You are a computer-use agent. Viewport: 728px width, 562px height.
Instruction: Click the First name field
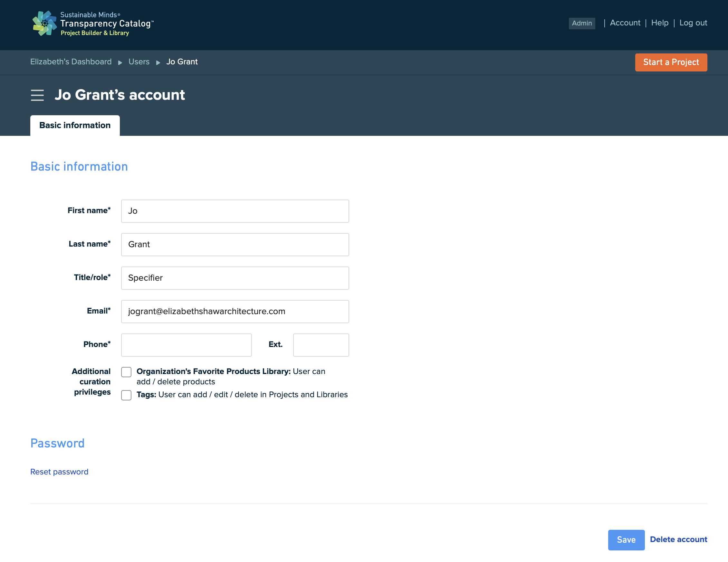(x=235, y=211)
